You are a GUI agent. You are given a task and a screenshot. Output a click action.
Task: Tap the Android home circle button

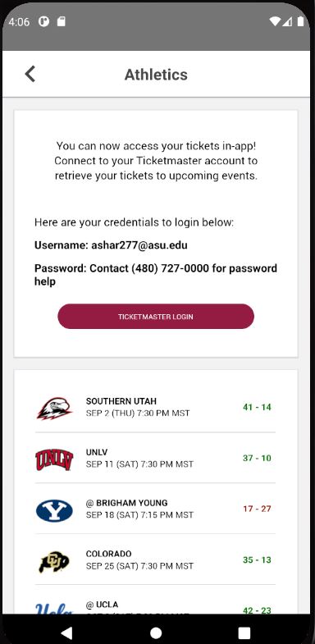(156, 633)
